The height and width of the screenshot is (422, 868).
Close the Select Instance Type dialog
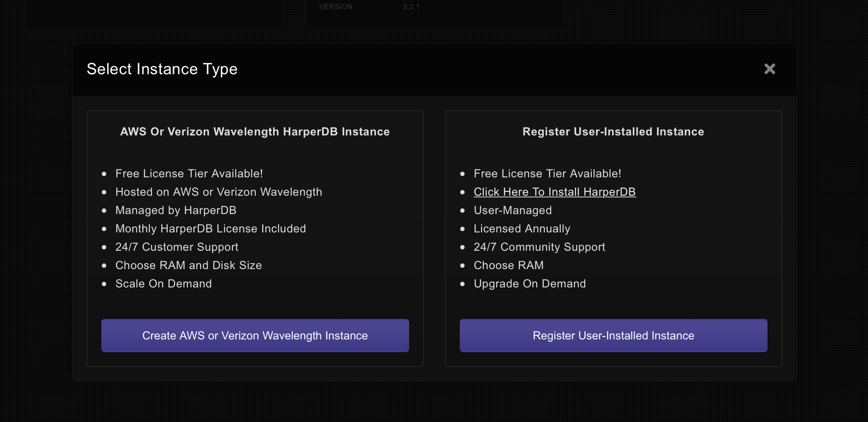[769, 69]
